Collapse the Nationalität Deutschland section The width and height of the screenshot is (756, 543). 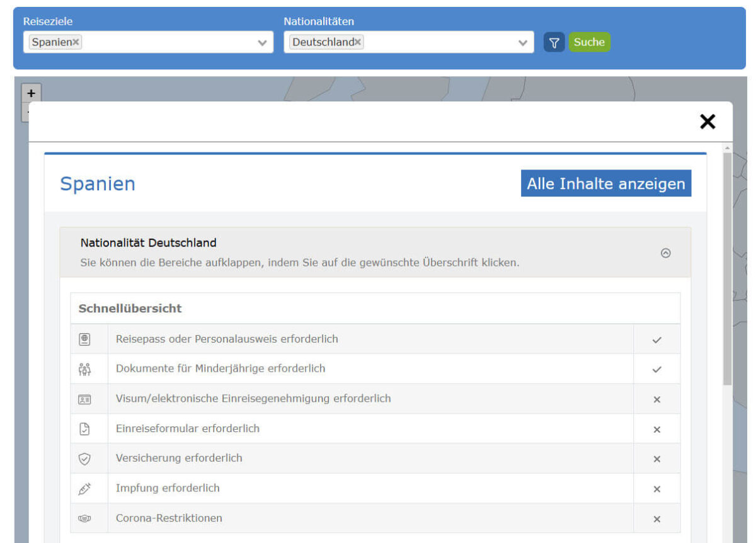[666, 253]
